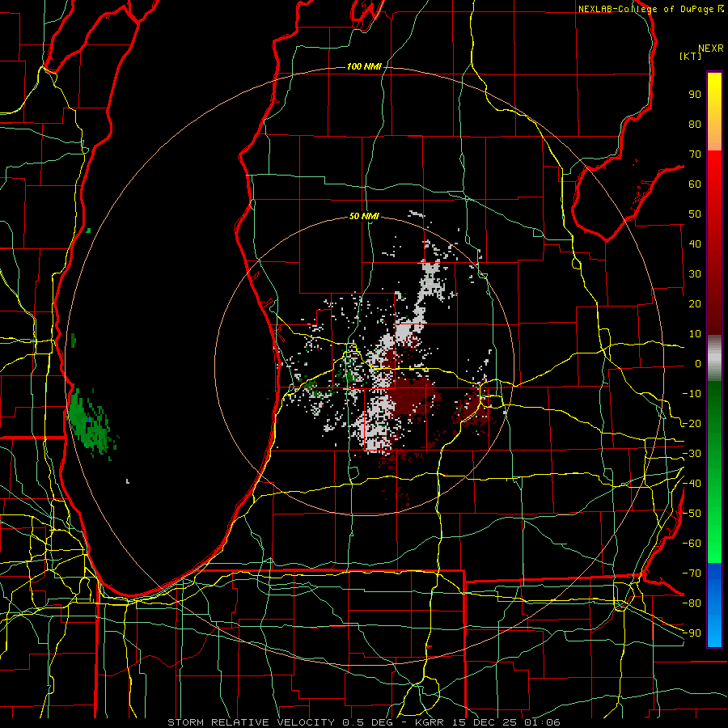Click the -10 knot value on the color scale
Viewport: 728px width, 728px height.
[692, 394]
